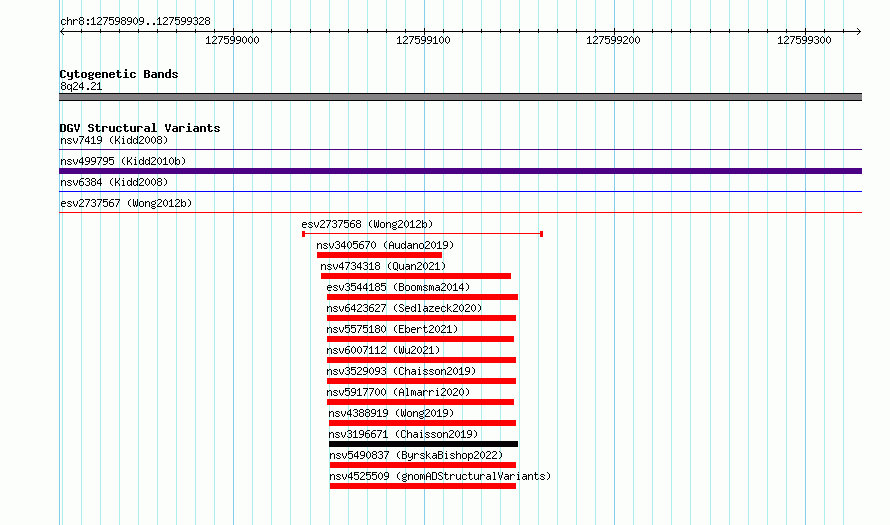Viewport: 890px width, 525px height.
Task: Click the thin purple line under the nsv7419 label
Action: pyautogui.click(x=460, y=150)
